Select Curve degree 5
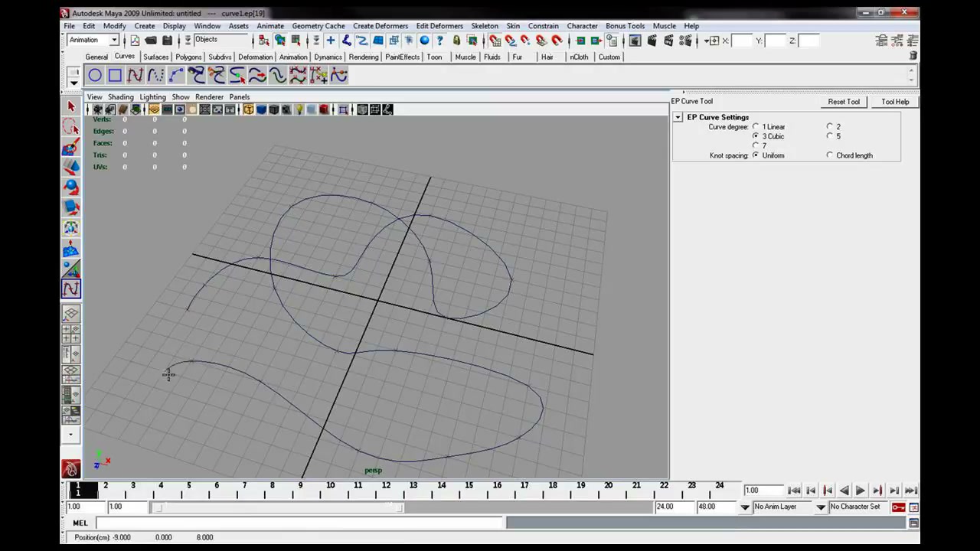The width and height of the screenshot is (980, 551). (x=830, y=136)
